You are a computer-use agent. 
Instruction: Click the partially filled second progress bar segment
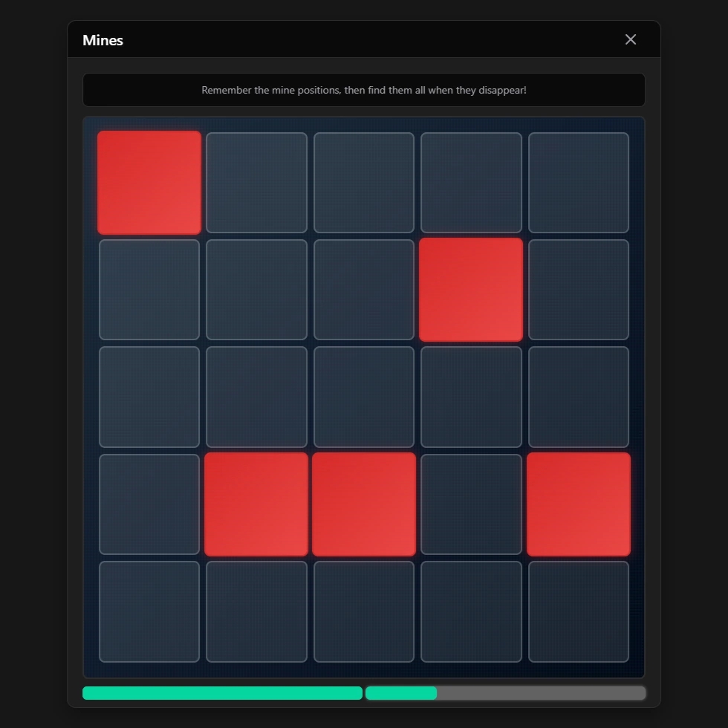point(505,693)
